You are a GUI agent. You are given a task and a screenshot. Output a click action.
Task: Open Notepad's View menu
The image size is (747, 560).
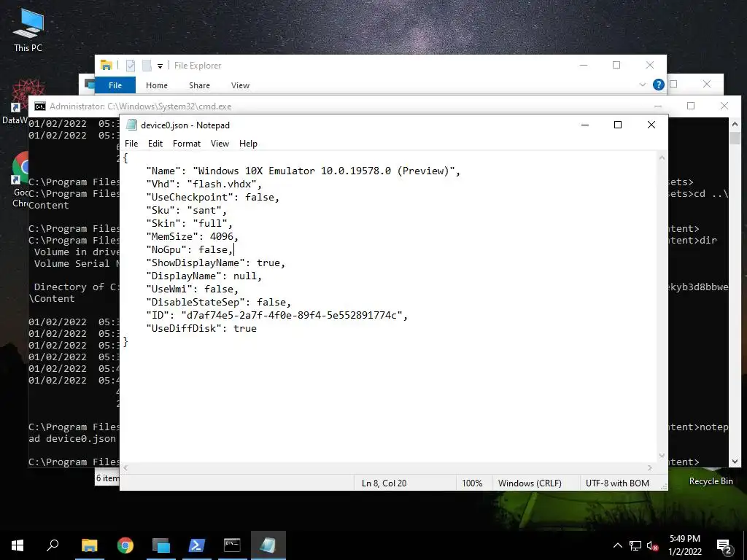point(220,144)
